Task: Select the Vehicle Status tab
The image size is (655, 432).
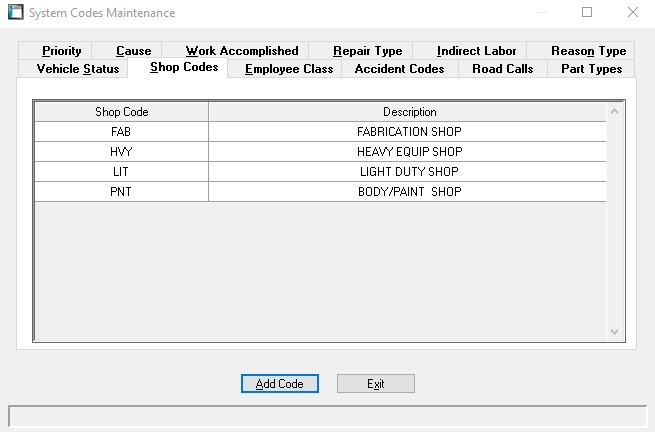Action: click(77, 69)
